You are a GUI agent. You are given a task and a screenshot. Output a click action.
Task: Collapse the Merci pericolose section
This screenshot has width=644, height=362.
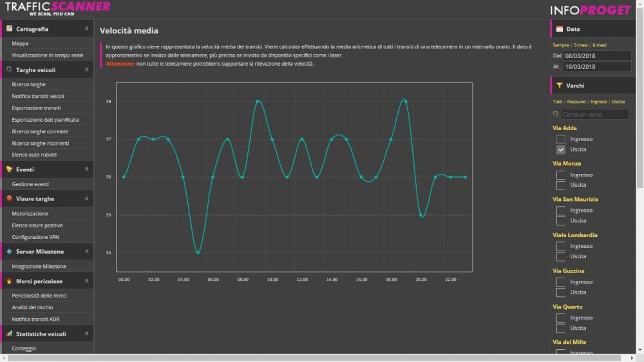coord(86,281)
